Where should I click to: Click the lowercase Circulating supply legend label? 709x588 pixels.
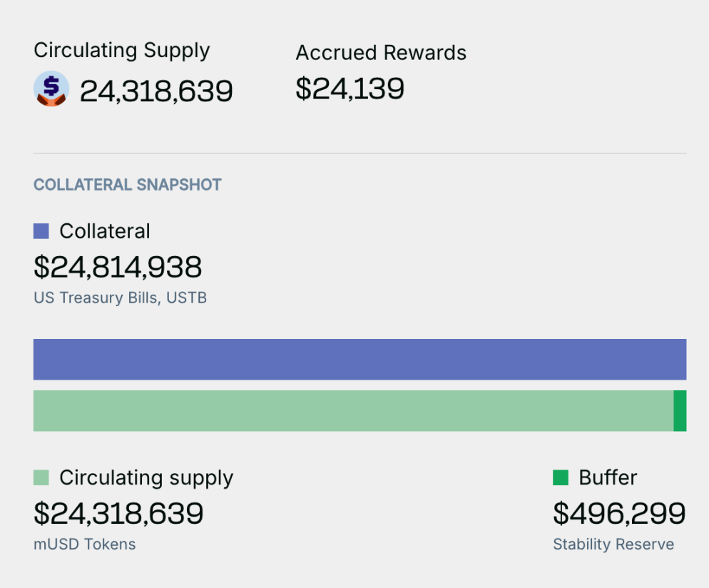point(146,477)
